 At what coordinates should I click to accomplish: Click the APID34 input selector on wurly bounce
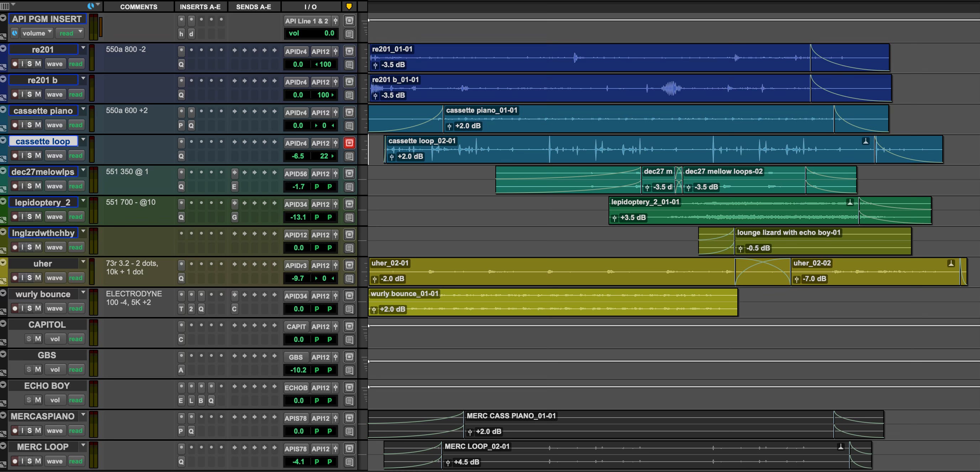click(x=296, y=296)
